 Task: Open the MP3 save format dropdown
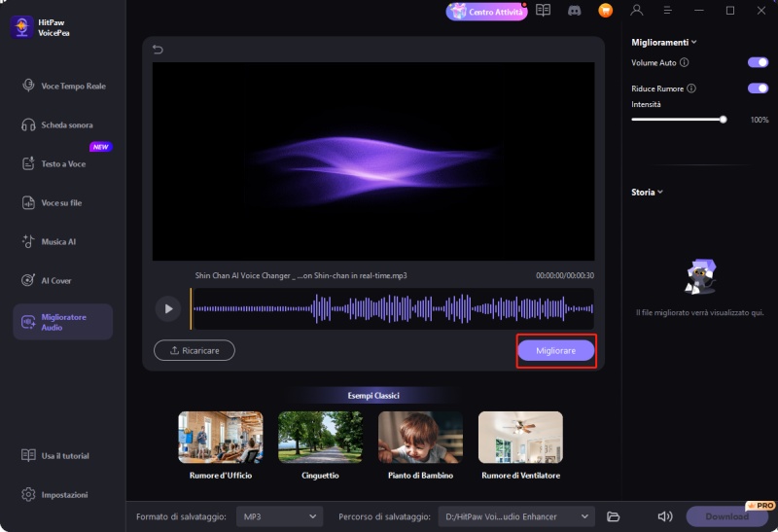280,516
